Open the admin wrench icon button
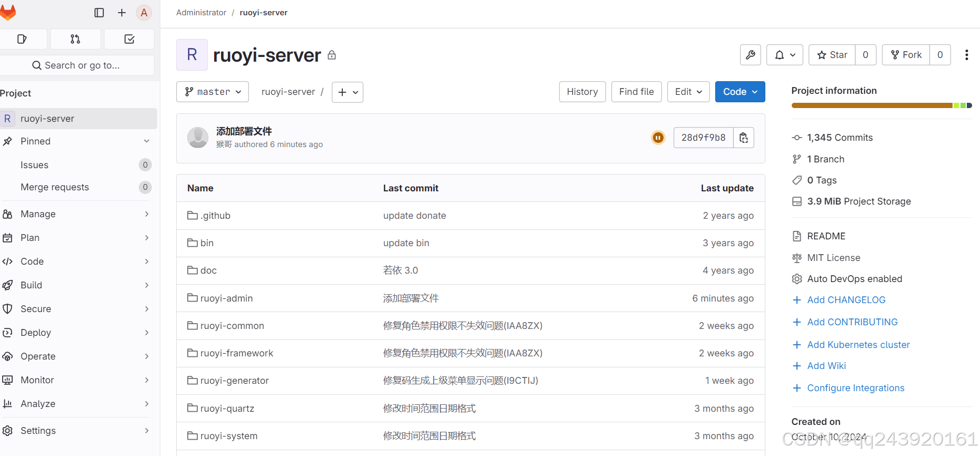Screen dimensions: 980x456 (750, 55)
